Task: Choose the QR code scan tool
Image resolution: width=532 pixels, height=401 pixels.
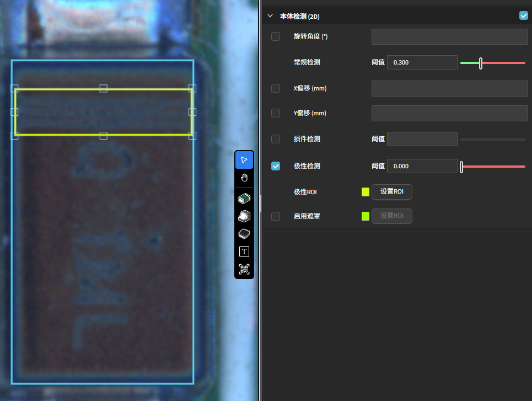Action: 244,269
